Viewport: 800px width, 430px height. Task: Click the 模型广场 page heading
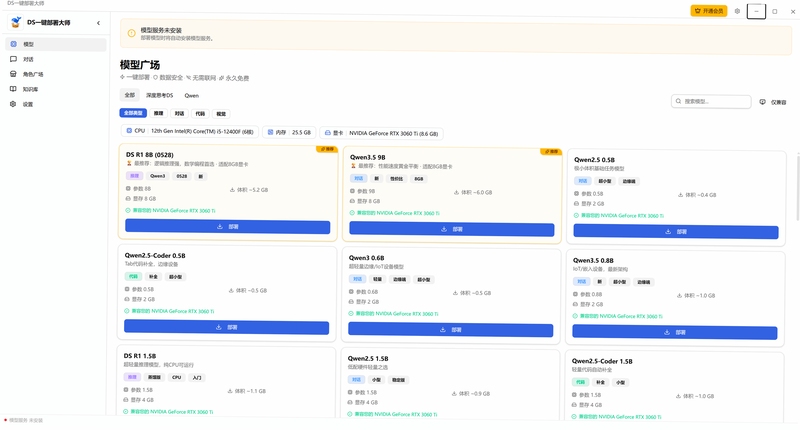coord(140,65)
